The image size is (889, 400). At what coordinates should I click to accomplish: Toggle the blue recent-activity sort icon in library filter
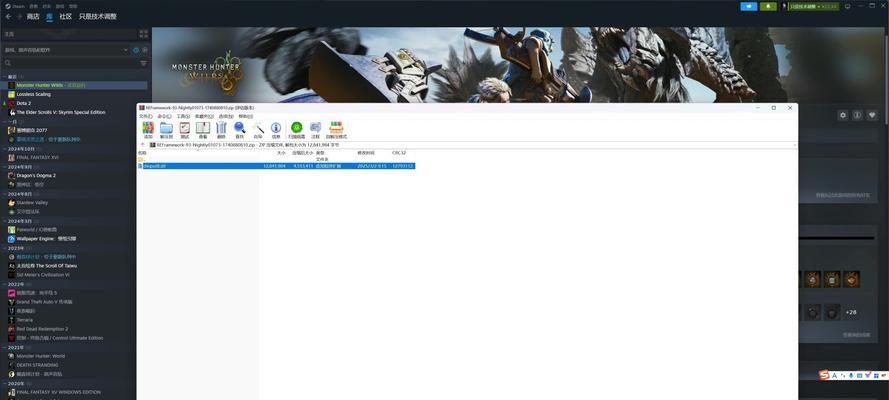tap(136, 50)
